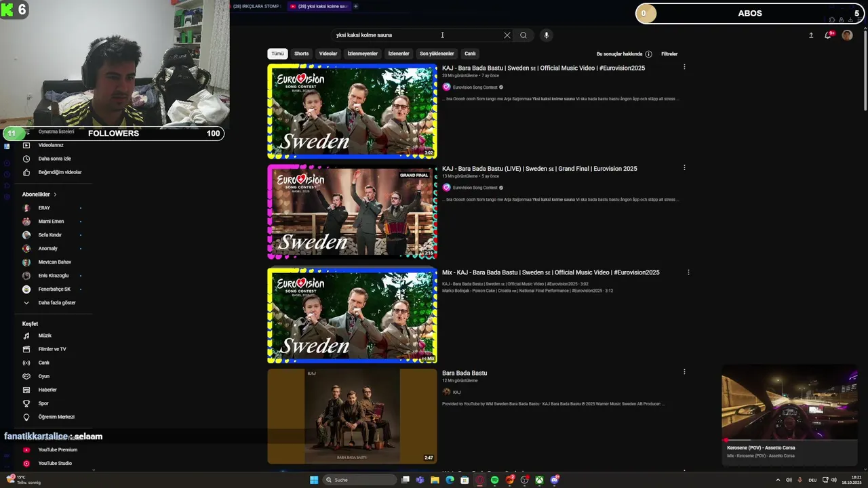Expand the Abonelikler section chevron
This screenshot has width=868, height=488.
click(55, 195)
